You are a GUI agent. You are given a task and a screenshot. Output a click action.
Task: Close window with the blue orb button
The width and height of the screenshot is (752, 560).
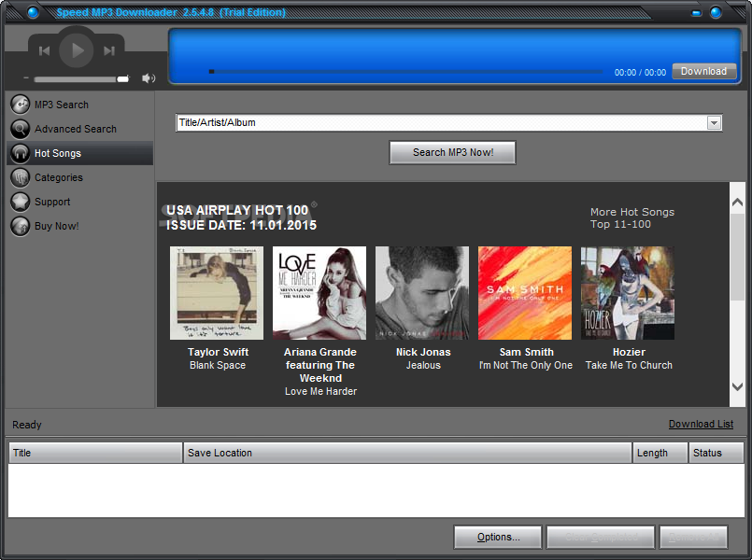coord(716,12)
